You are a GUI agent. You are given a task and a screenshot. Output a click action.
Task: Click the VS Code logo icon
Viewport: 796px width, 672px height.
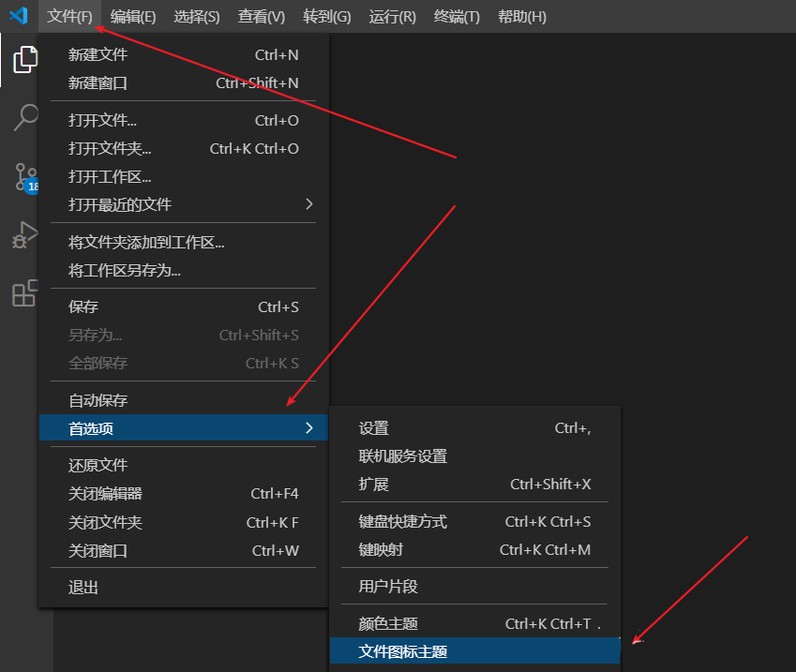pos(19,16)
